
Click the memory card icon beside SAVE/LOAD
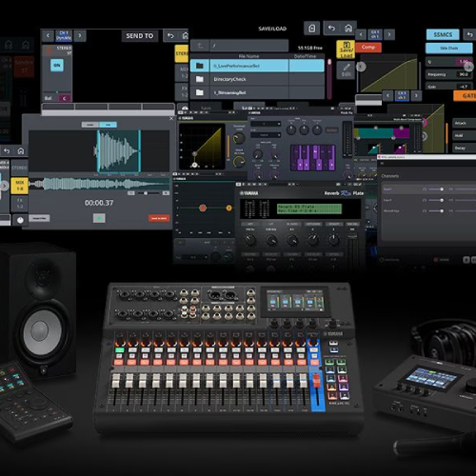pyautogui.click(x=312, y=29)
